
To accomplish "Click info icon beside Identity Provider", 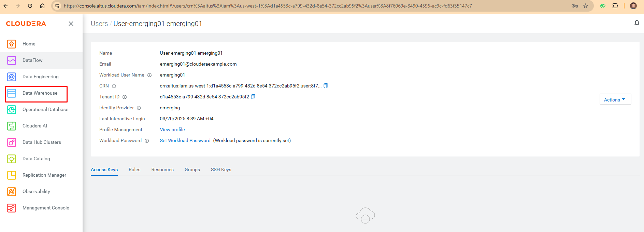I will click(x=139, y=108).
